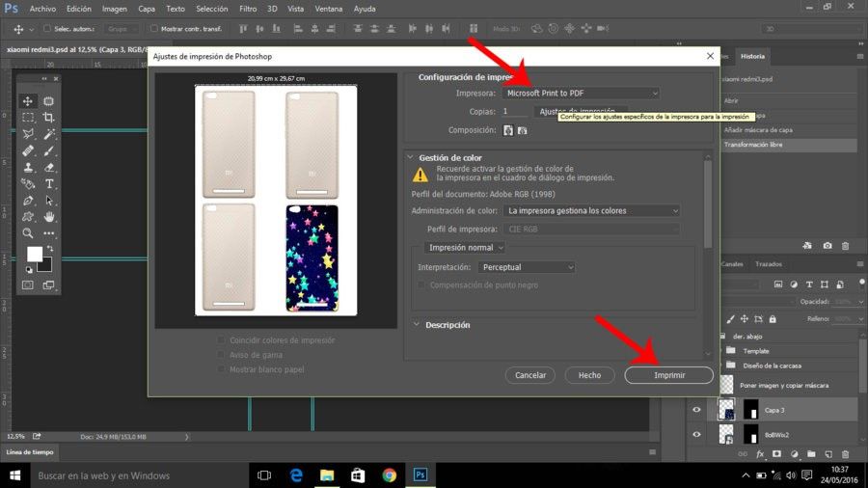Select the Paint Bucket tool

pyautogui.click(x=27, y=183)
